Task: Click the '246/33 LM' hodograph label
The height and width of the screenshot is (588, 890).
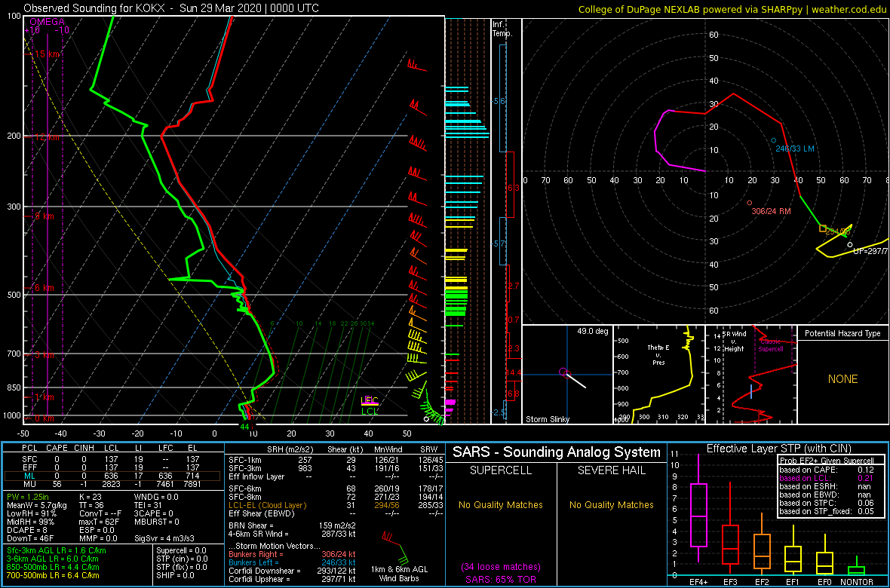Action: point(795,149)
